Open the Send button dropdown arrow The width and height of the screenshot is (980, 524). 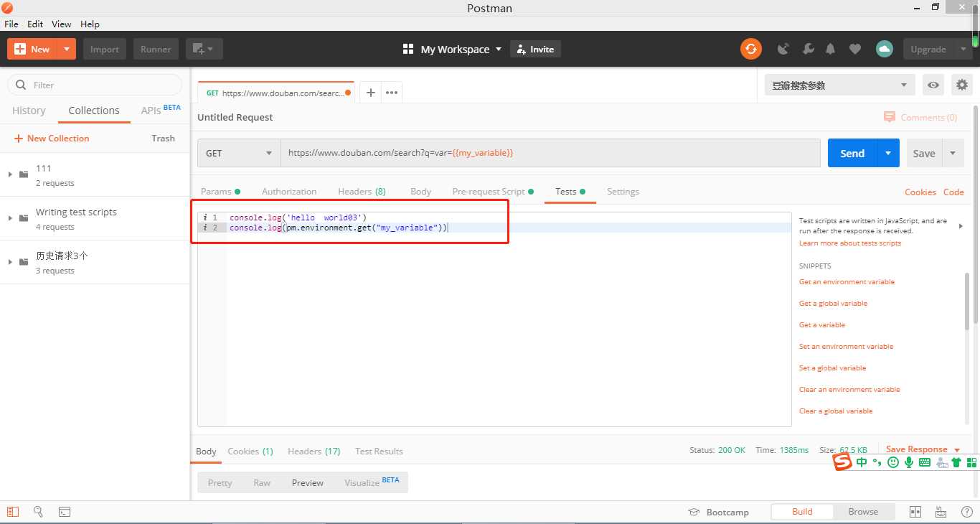[888, 153]
